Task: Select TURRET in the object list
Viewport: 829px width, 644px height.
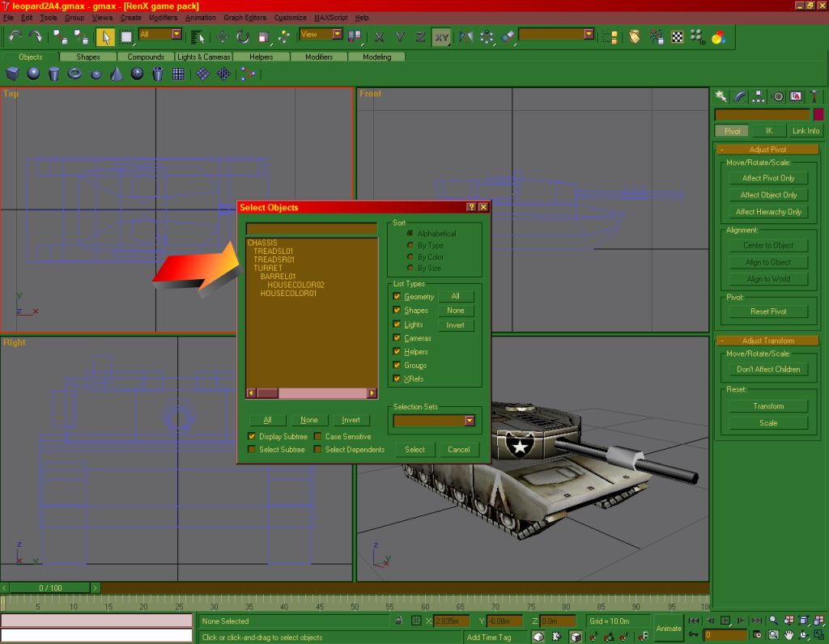Action: coord(268,268)
